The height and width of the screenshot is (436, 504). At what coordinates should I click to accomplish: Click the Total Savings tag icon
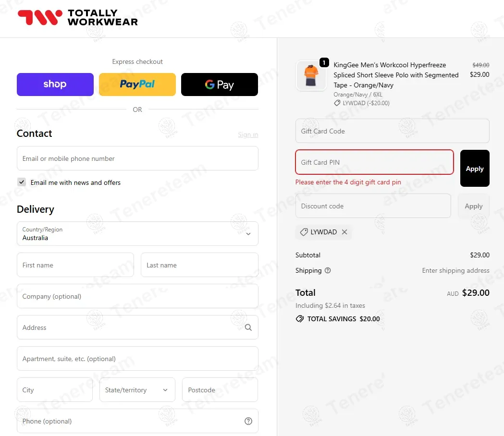point(300,319)
